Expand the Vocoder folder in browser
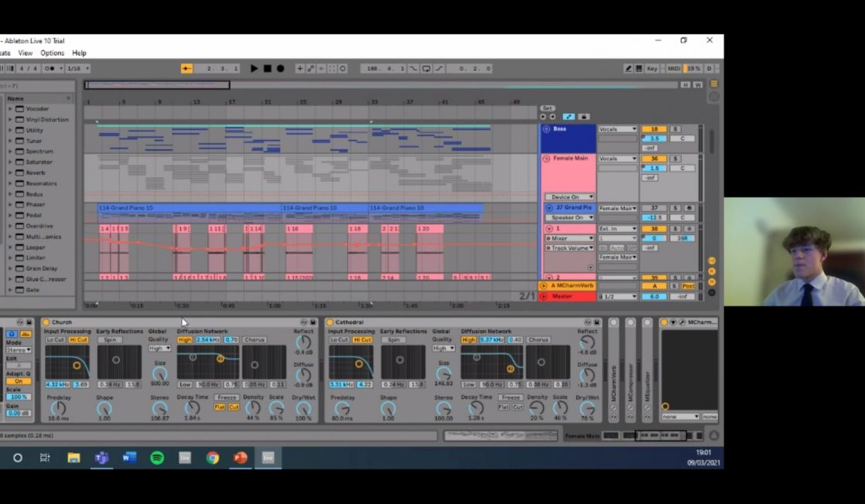This screenshot has width=865, height=504. [x=10, y=109]
